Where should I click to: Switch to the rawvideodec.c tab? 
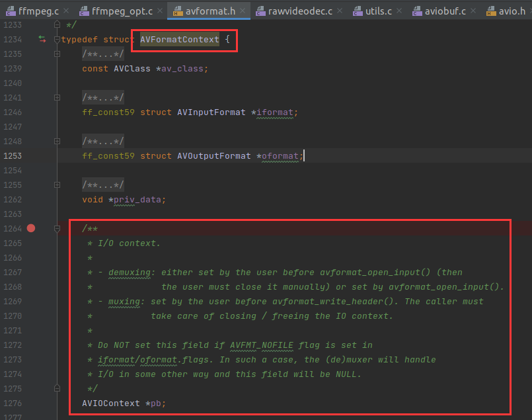pyautogui.click(x=299, y=11)
